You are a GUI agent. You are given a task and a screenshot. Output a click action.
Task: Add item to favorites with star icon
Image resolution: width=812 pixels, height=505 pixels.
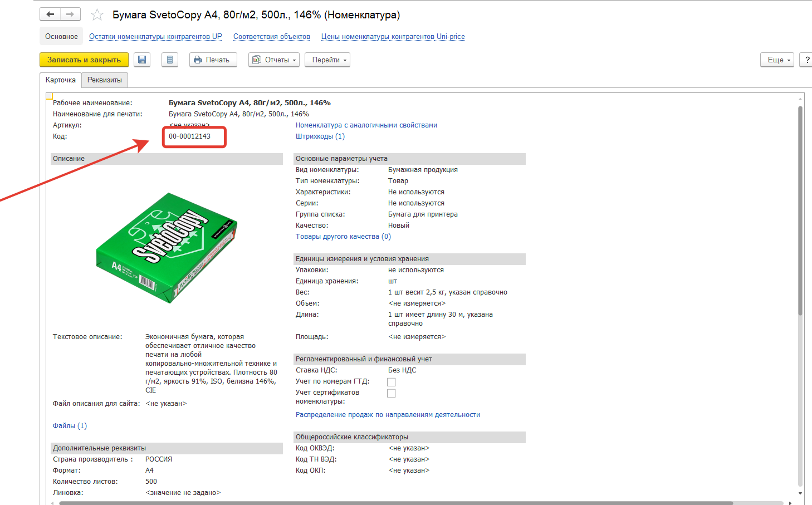(97, 15)
